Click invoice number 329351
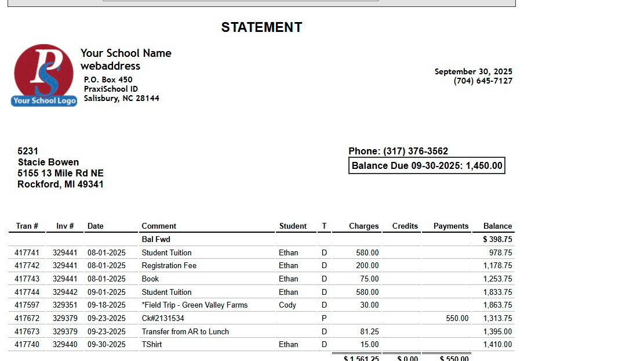Image resolution: width=644 pixels, height=361 pixels. pos(65,305)
